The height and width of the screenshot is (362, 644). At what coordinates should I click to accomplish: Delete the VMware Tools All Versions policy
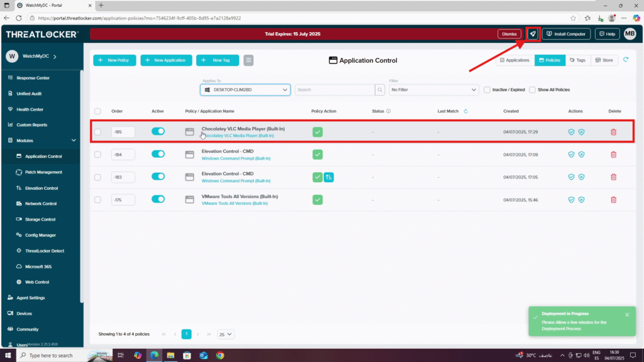(x=614, y=200)
